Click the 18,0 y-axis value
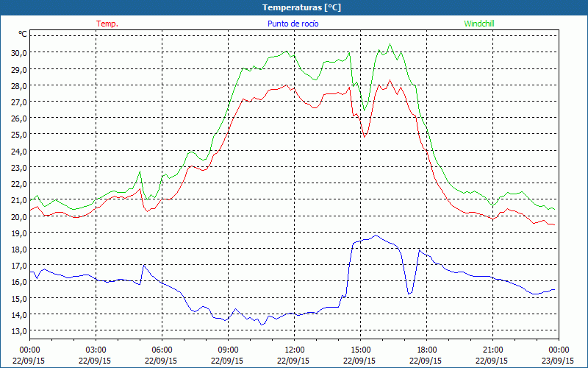The height and width of the screenshot is (368, 588). pos(19,250)
